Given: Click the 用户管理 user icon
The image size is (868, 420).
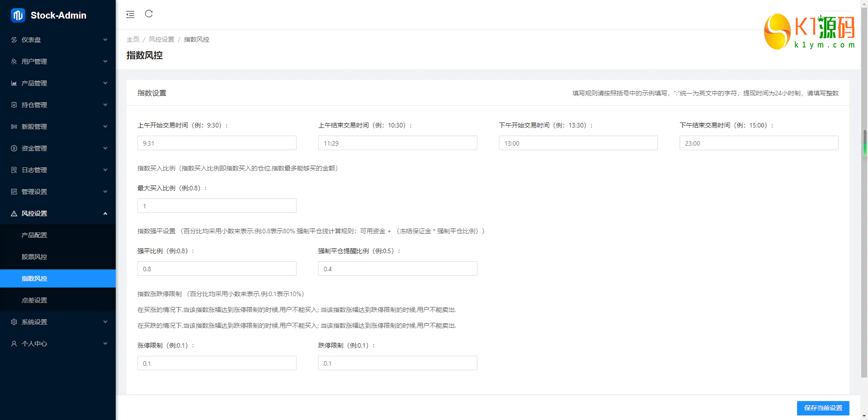Looking at the screenshot, I should pos(14,61).
